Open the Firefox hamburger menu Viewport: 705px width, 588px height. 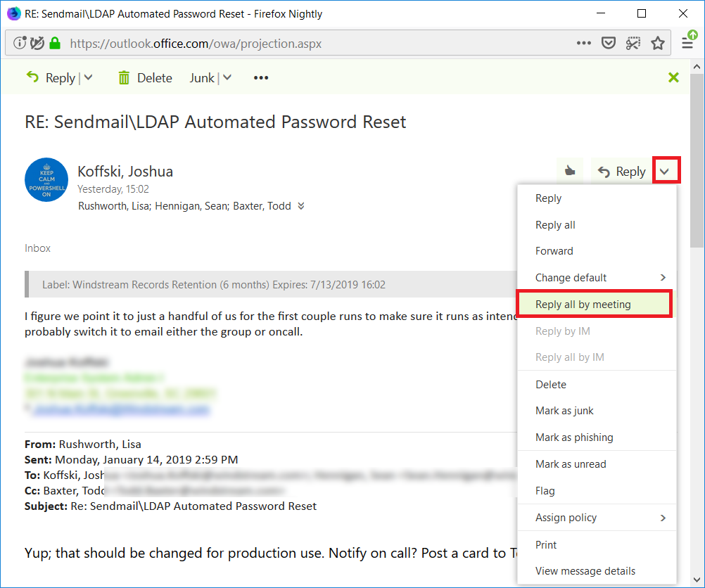point(687,42)
